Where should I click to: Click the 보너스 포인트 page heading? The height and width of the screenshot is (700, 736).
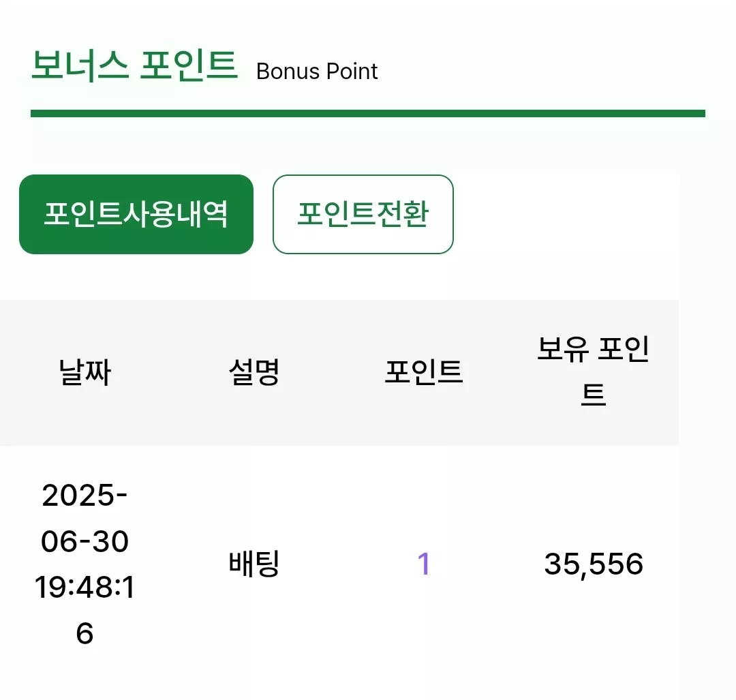[134, 65]
